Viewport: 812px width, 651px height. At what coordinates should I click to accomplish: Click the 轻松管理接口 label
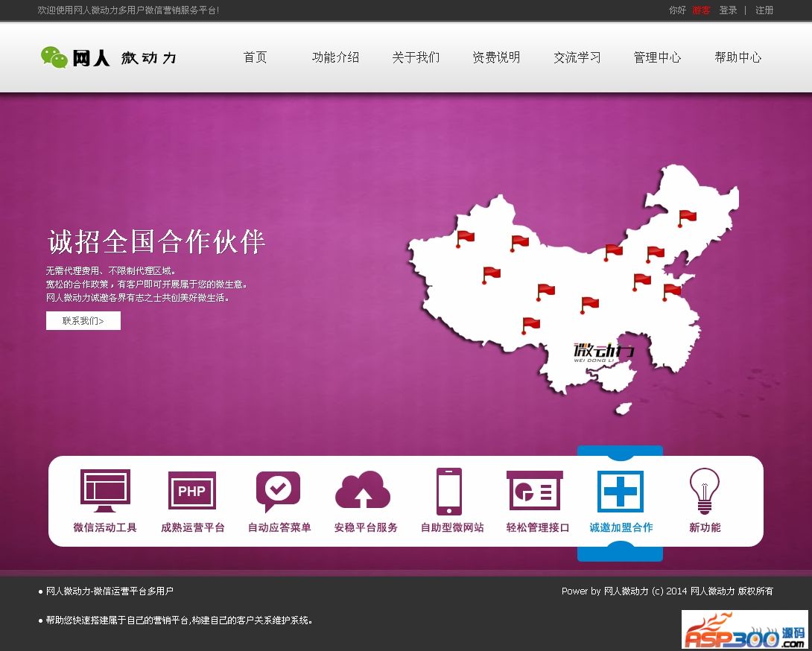tap(538, 527)
